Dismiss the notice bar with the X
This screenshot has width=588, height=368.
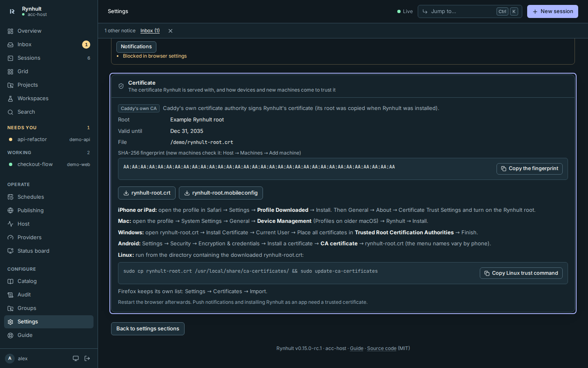pos(170,31)
